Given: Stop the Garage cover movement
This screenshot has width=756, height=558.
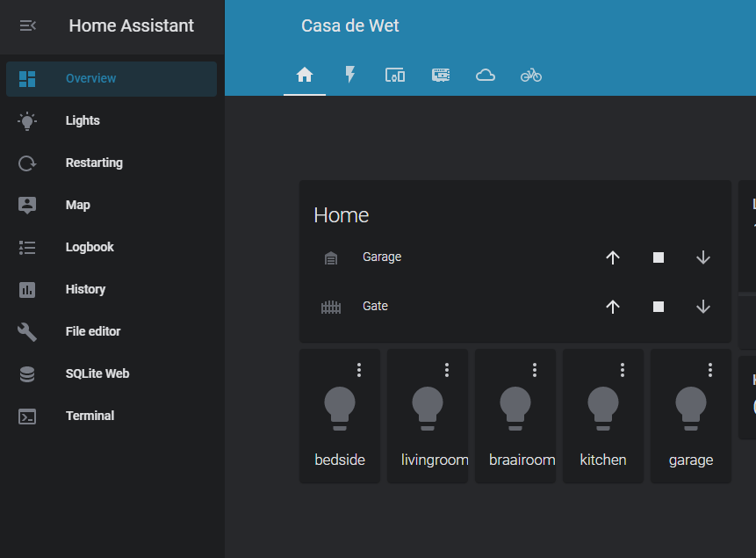Looking at the screenshot, I should click(x=659, y=257).
